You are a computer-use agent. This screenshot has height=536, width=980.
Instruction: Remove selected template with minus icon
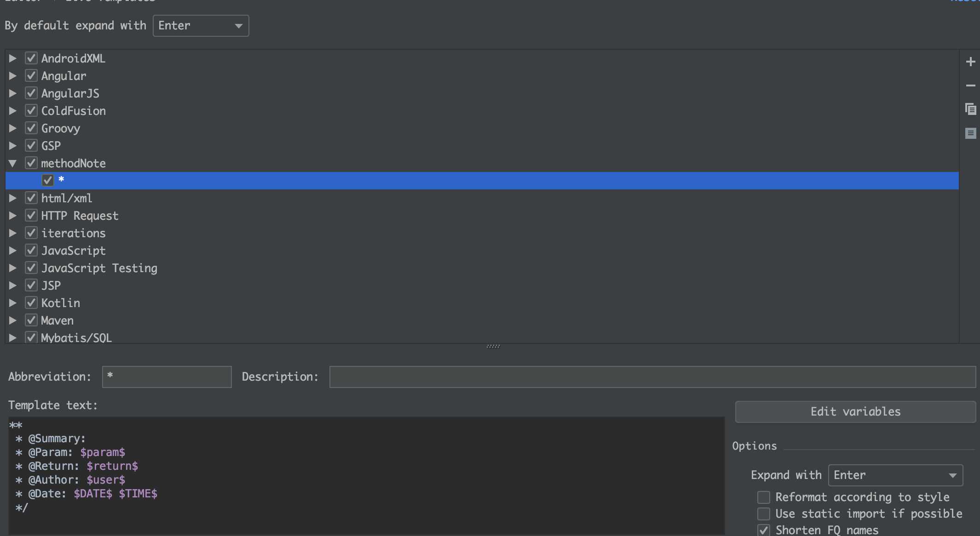click(x=970, y=86)
